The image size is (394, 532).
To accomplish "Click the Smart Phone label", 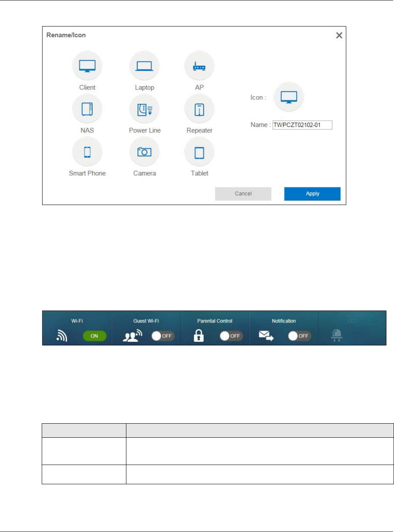I will point(87,173).
